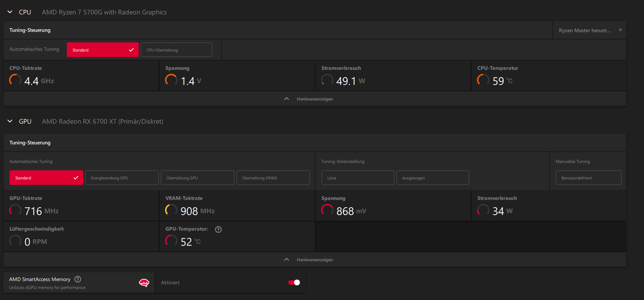Viewport: 644px width, 300px height.
Task: Select the Ausgewogen tuning preset
Action: 433,178
